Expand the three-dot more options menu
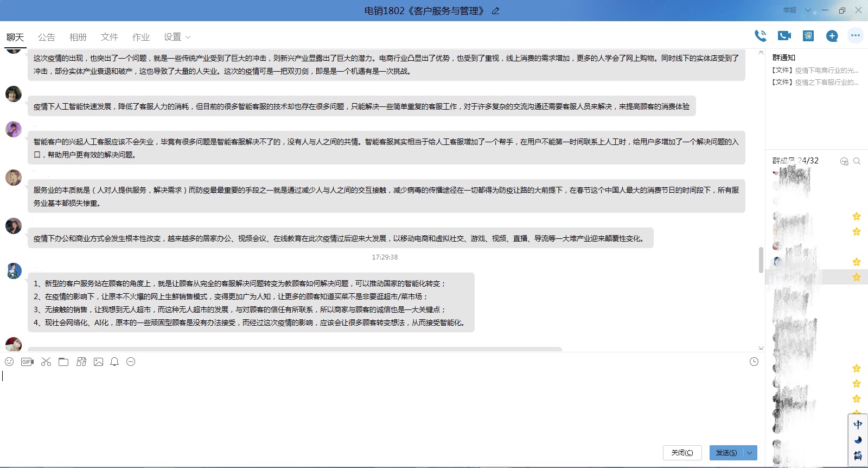Viewport: 868px width, 468px height. [856, 36]
